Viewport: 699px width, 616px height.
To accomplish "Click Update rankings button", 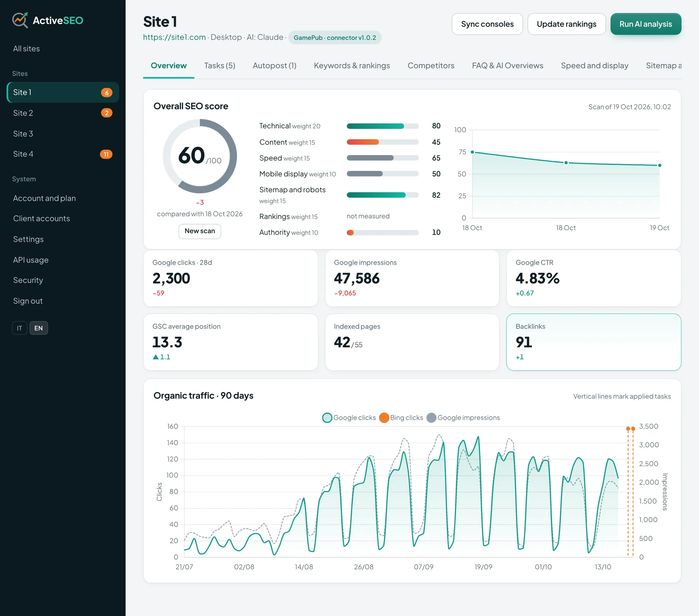I will tap(566, 24).
